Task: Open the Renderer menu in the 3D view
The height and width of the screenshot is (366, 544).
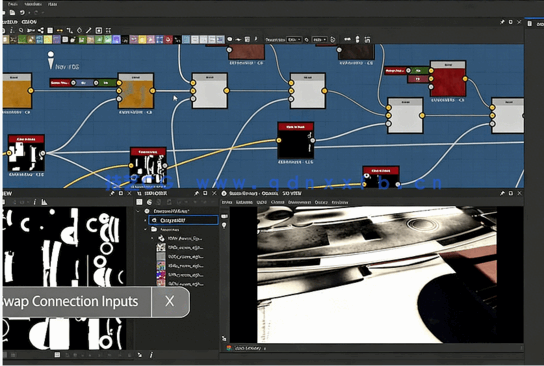Action: (x=340, y=202)
